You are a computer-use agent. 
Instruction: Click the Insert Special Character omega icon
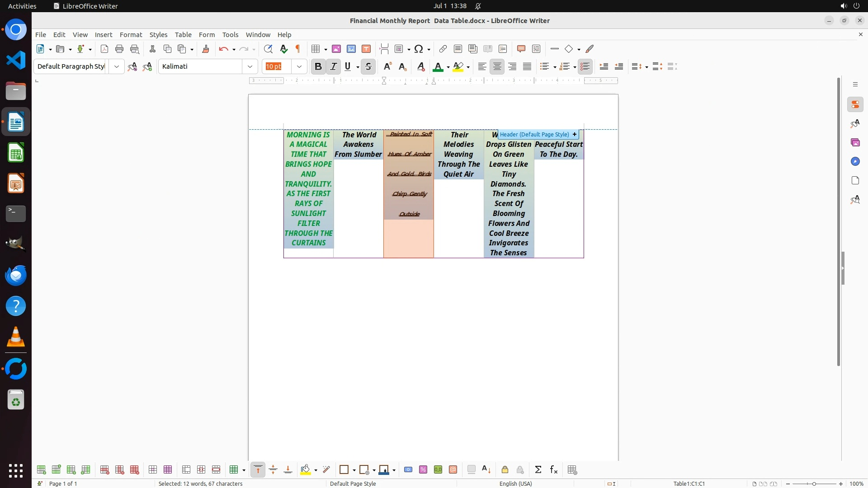[419, 49]
